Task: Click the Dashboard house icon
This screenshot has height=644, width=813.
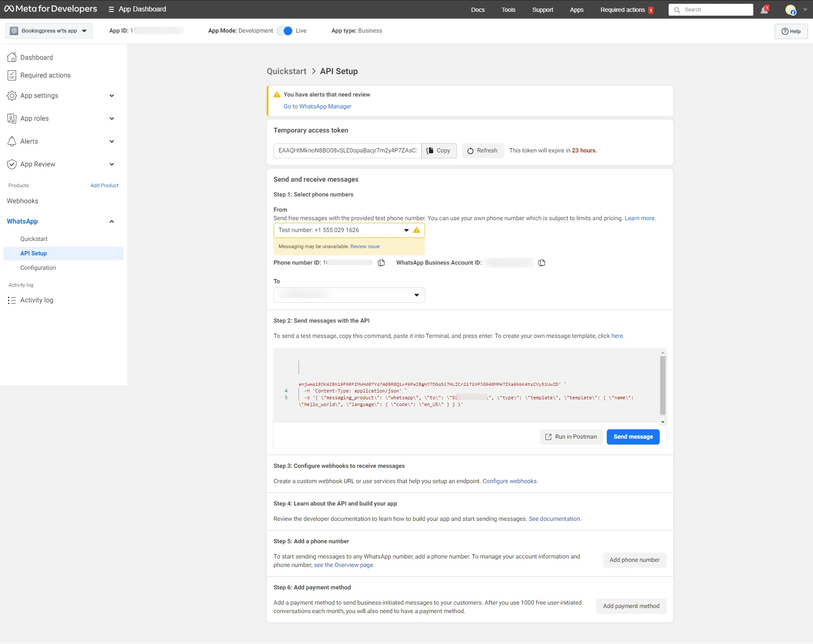Action: (12, 57)
